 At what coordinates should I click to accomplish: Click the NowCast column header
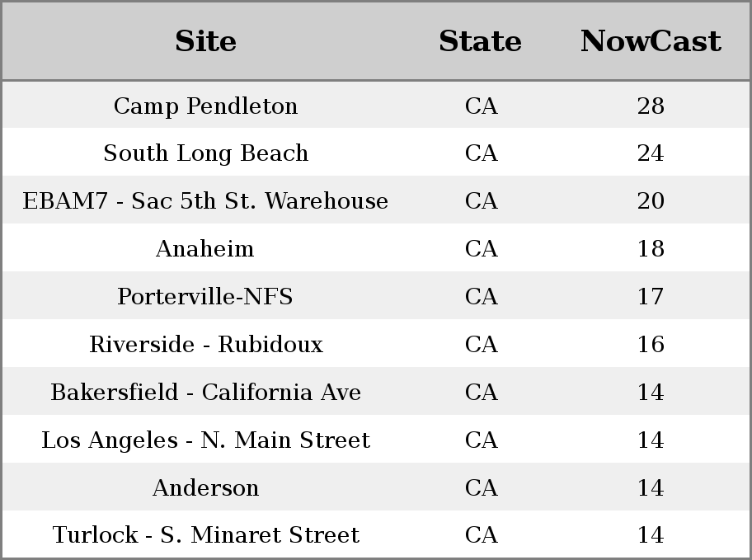pyautogui.click(x=651, y=41)
